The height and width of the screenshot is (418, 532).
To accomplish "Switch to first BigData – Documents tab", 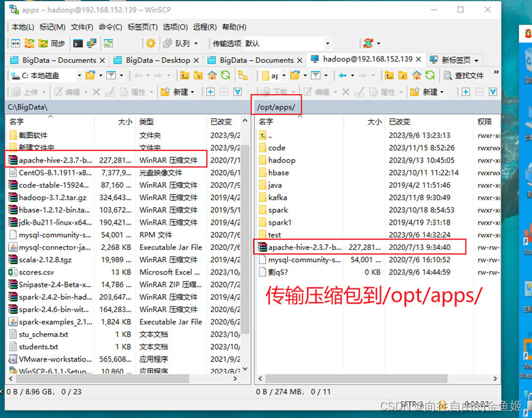I will coord(57,60).
